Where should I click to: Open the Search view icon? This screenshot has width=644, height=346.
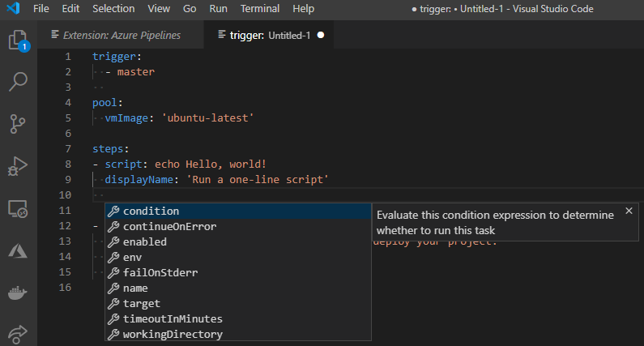(x=18, y=82)
